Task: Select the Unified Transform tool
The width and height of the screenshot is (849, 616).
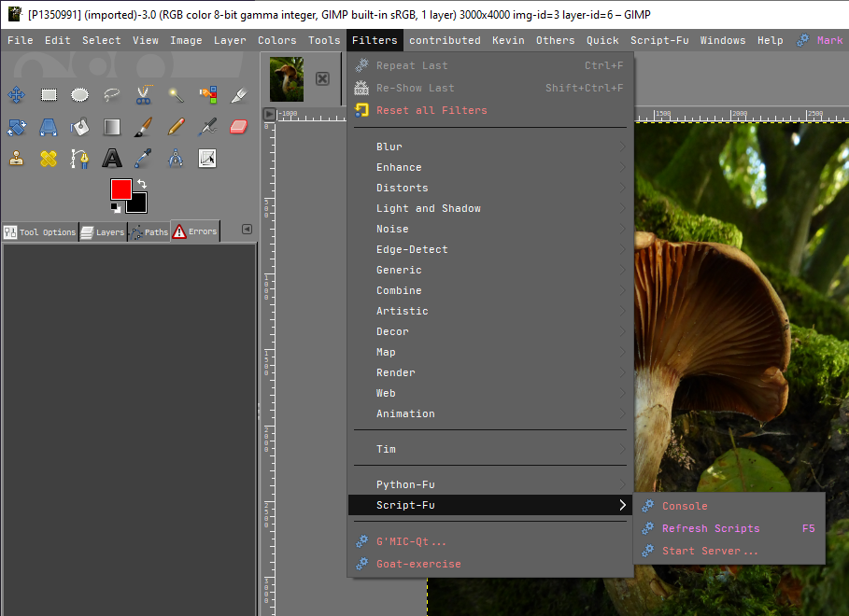Action: click(x=16, y=127)
